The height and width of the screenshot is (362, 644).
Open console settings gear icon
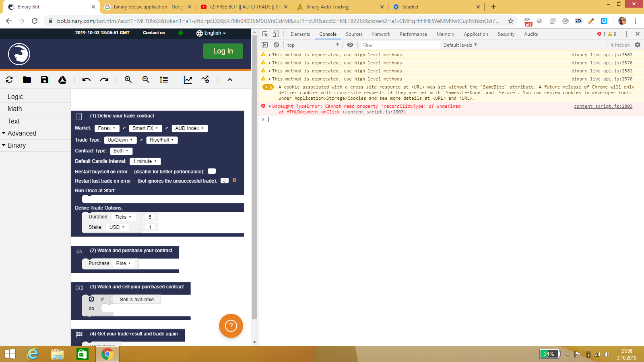tap(638, 45)
